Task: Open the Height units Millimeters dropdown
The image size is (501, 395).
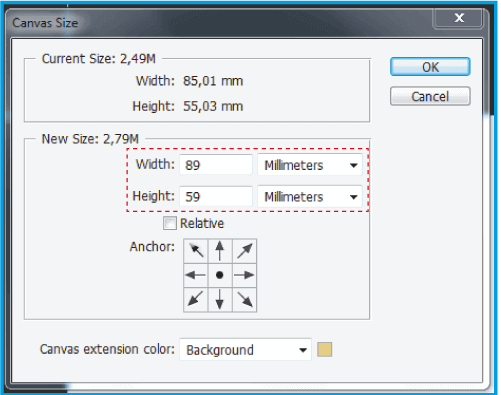Action: 310,196
